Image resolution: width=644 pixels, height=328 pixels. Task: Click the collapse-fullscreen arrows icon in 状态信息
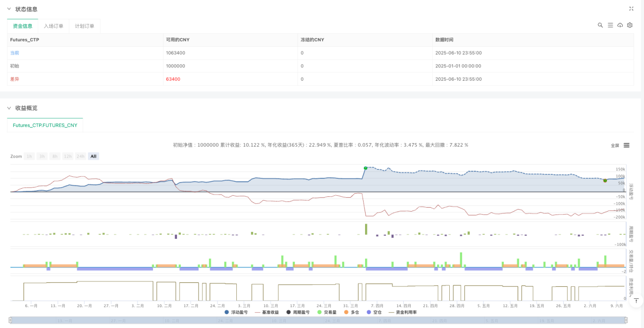pos(631,9)
